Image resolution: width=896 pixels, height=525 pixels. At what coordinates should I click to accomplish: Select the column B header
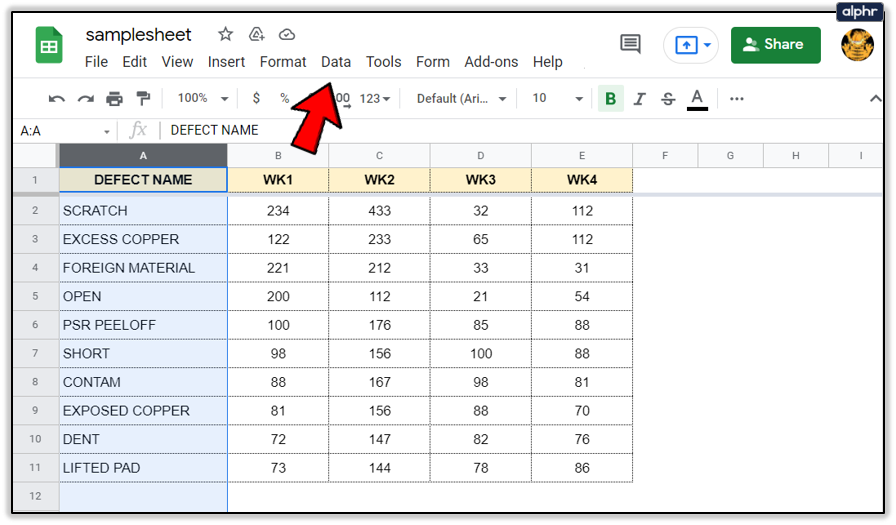278,155
